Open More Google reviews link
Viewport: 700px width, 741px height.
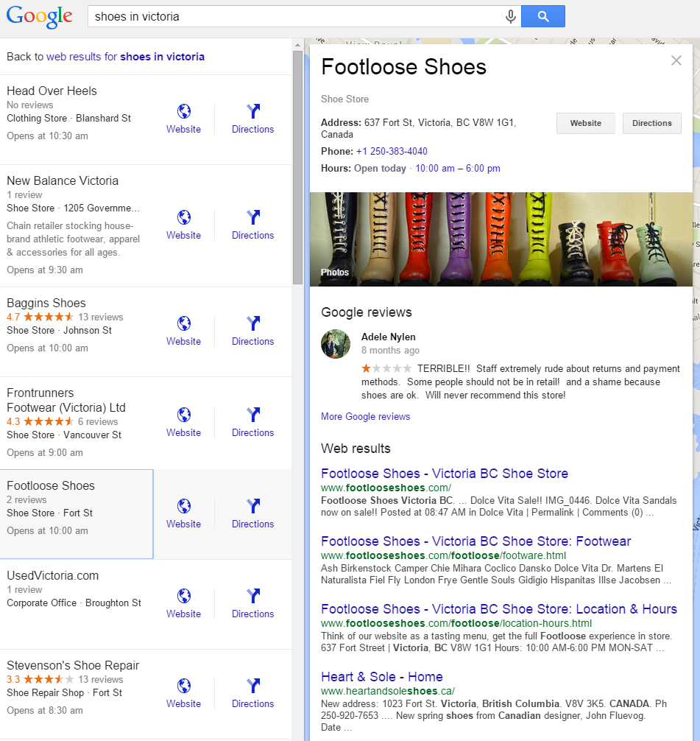(365, 416)
